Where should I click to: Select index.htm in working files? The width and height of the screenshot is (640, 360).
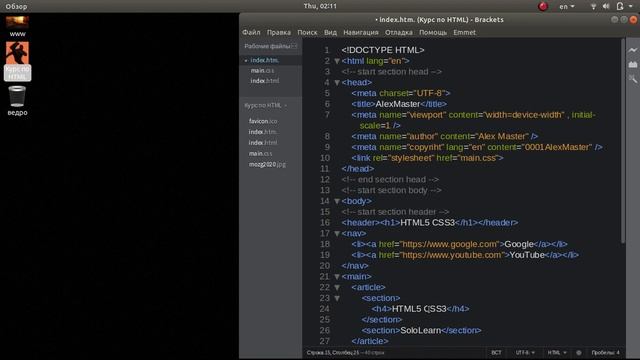click(264, 60)
